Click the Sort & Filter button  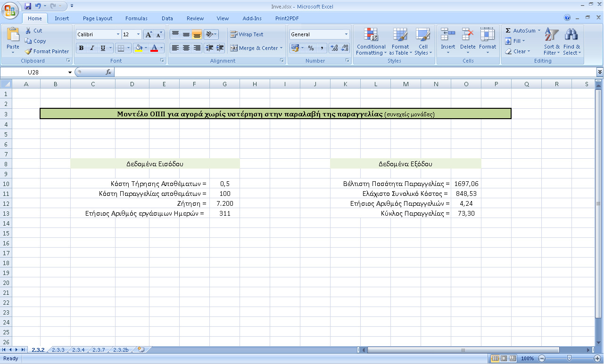click(552, 41)
